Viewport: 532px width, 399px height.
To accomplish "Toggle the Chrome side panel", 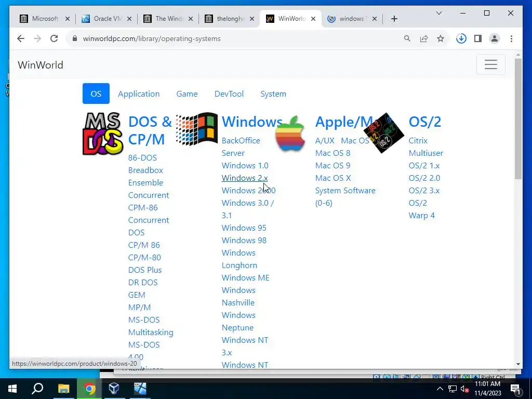I will [x=478, y=38].
